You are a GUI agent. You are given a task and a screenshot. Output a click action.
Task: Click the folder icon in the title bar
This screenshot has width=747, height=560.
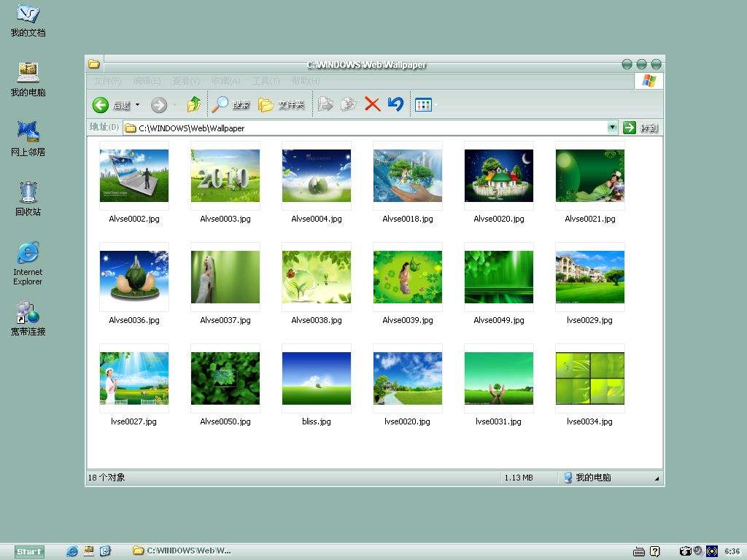coord(94,64)
